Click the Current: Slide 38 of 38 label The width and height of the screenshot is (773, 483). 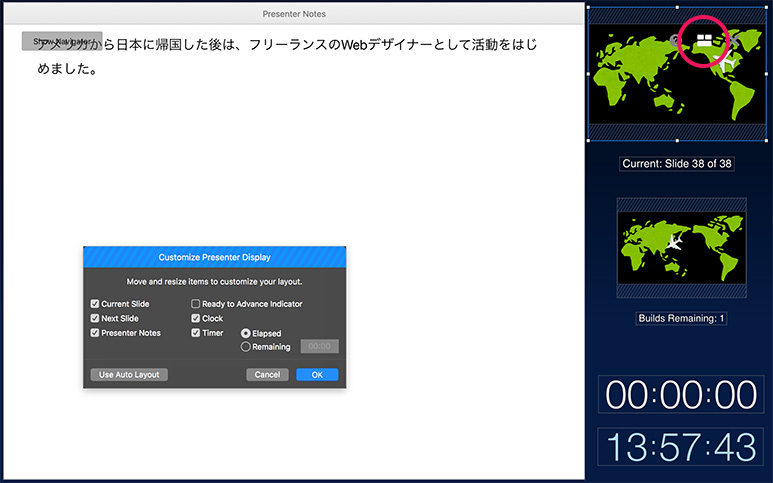pos(677,164)
